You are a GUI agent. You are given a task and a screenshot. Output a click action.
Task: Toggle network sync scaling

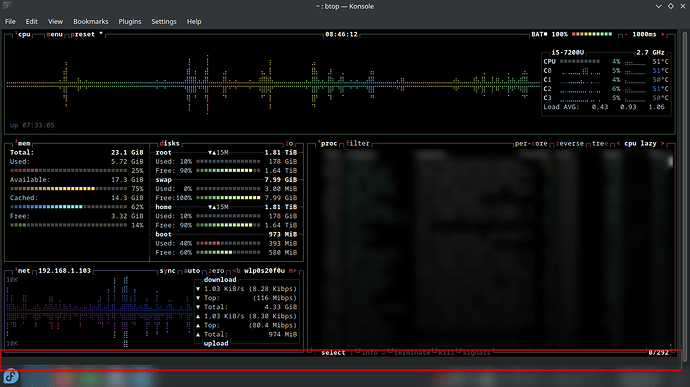[x=167, y=270]
